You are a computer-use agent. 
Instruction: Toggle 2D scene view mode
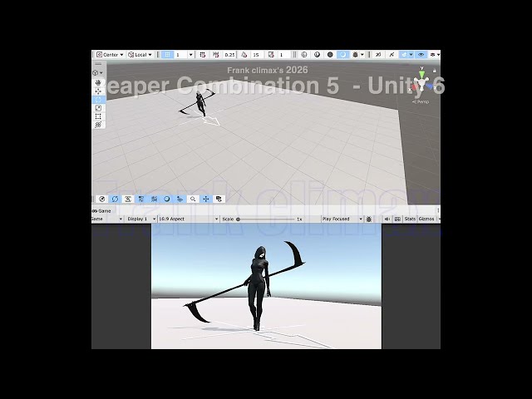click(378, 55)
